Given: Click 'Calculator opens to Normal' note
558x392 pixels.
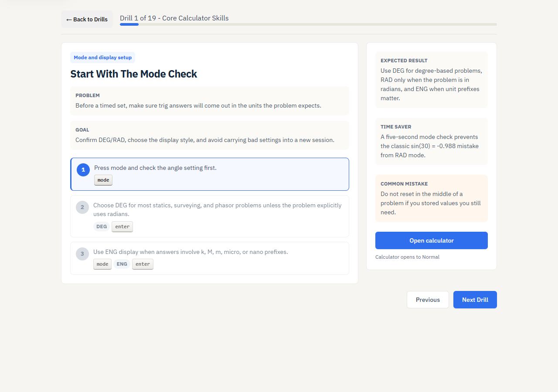Looking at the screenshot, I should (407, 257).
